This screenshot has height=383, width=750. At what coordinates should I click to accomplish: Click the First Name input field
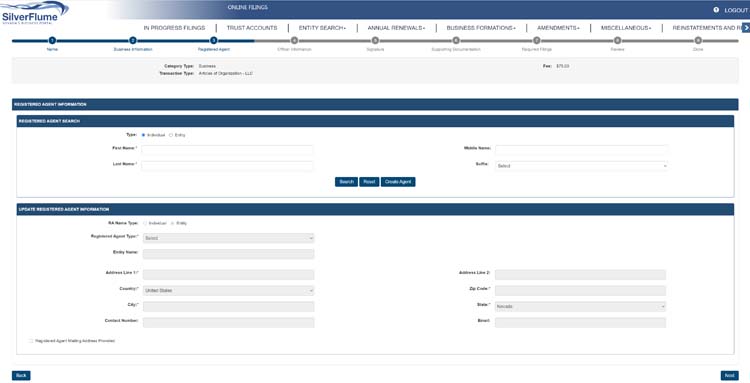227,150
